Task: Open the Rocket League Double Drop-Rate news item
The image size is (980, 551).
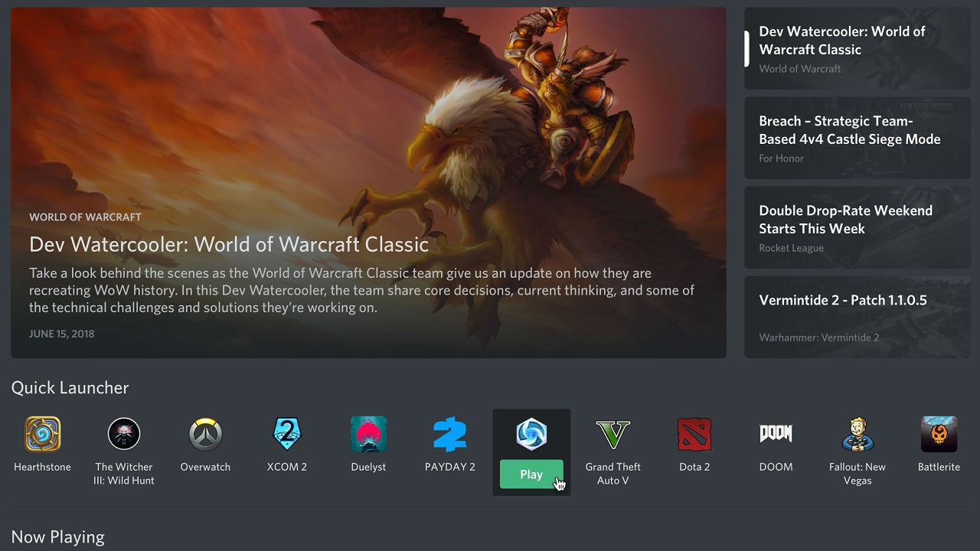Action: 857,227
